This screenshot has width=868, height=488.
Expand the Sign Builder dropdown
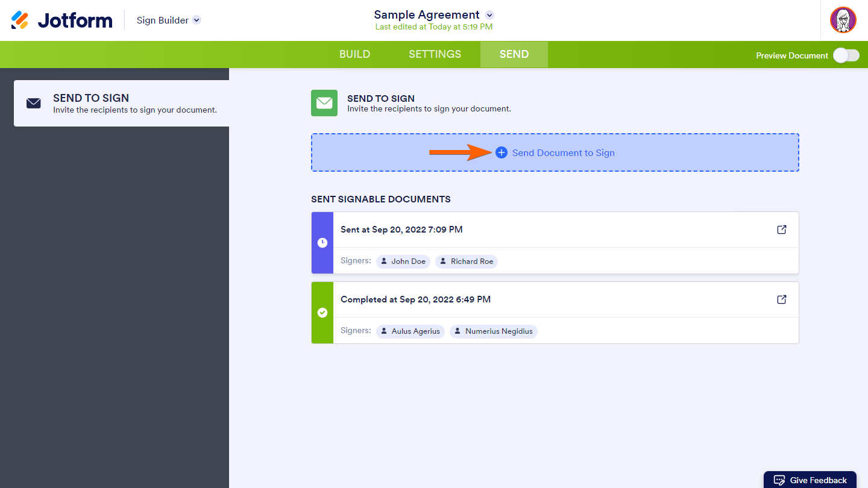pyautogui.click(x=197, y=20)
